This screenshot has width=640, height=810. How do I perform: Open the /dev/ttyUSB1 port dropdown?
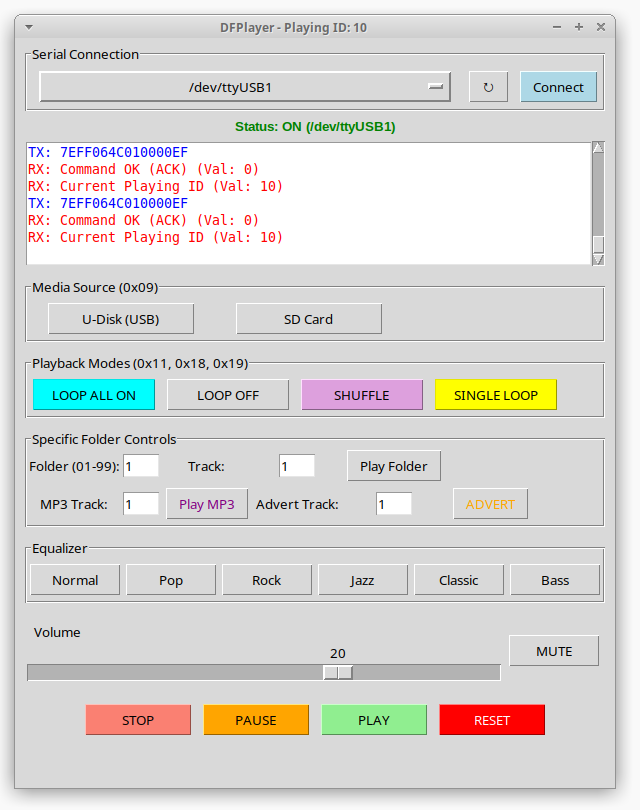pyautogui.click(x=245, y=87)
